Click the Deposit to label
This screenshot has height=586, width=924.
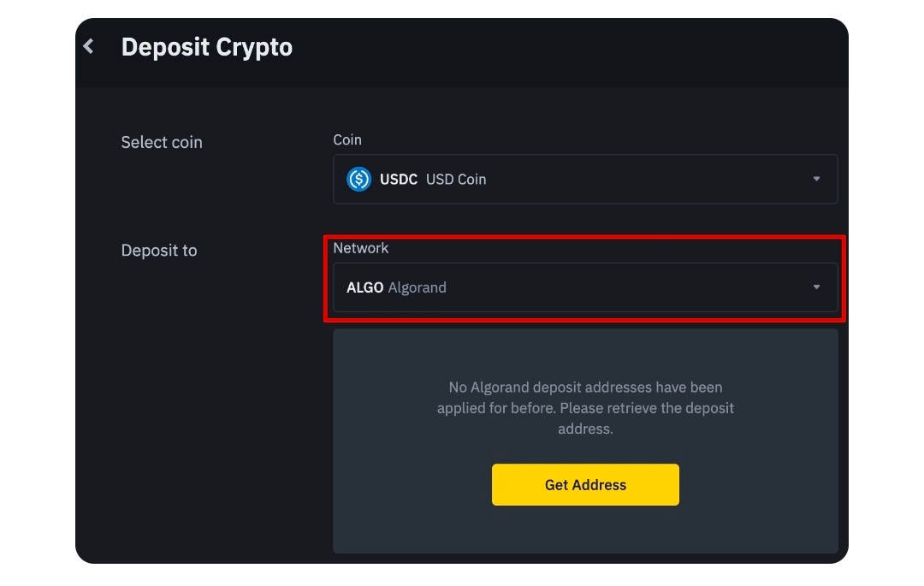click(159, 251)
